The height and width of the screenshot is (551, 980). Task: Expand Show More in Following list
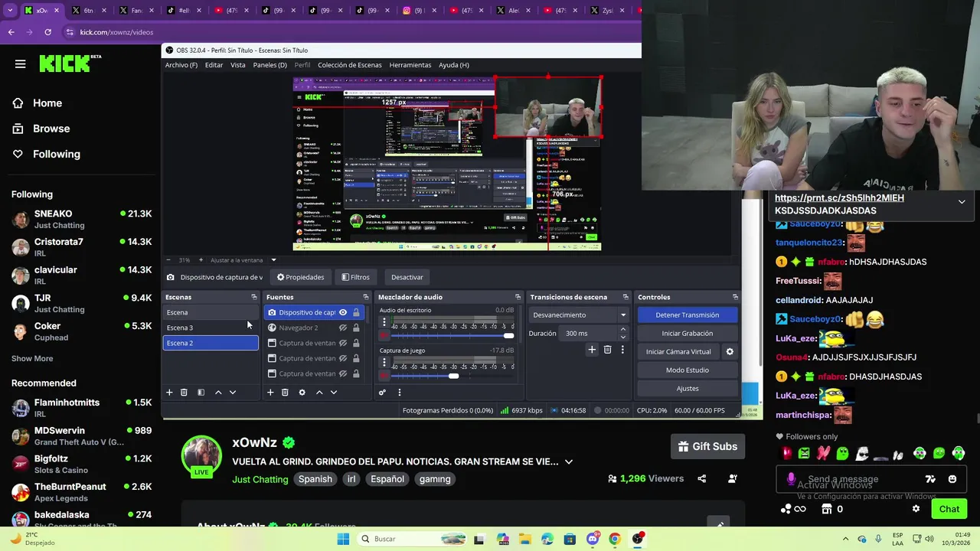click(x=32, y=358)
